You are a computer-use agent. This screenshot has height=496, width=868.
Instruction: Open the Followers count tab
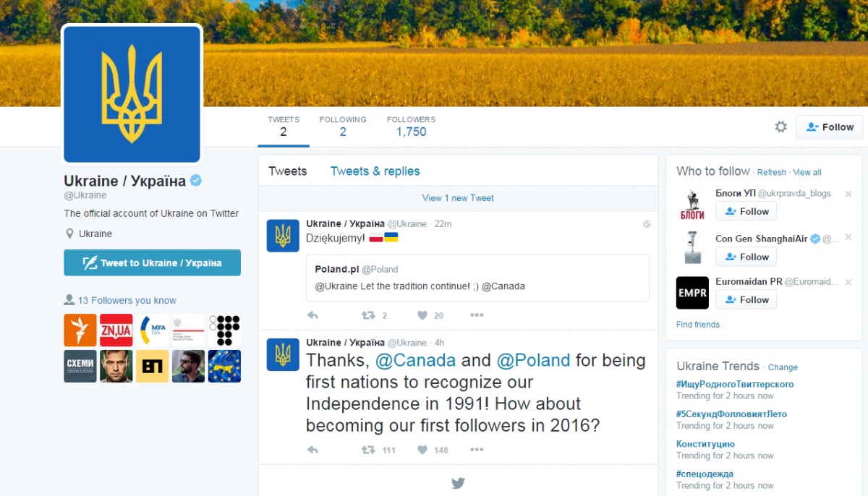pyautogui.click(x=411, y=127)
